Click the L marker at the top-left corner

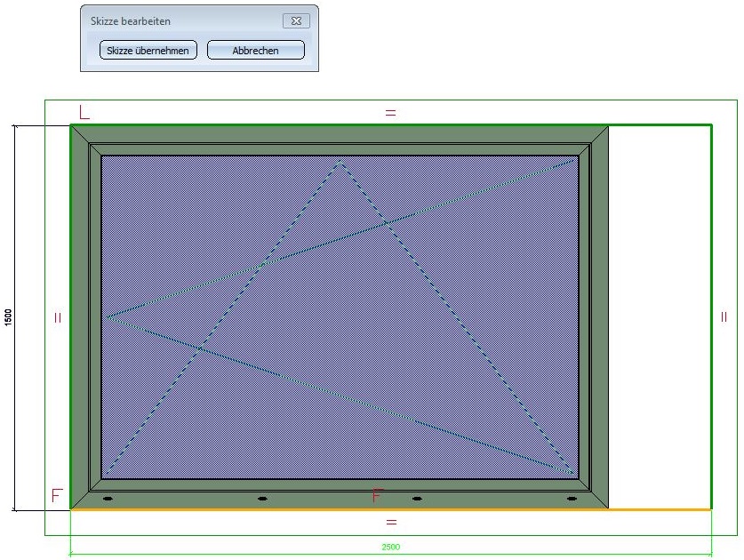click(x=84, y=113)
